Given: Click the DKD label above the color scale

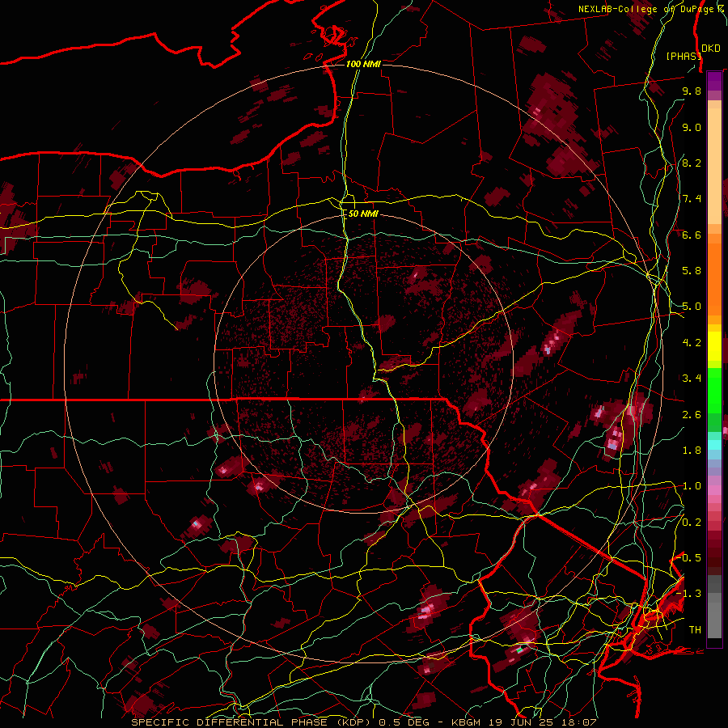Looking at the screenshot, I should pos(711,48).
